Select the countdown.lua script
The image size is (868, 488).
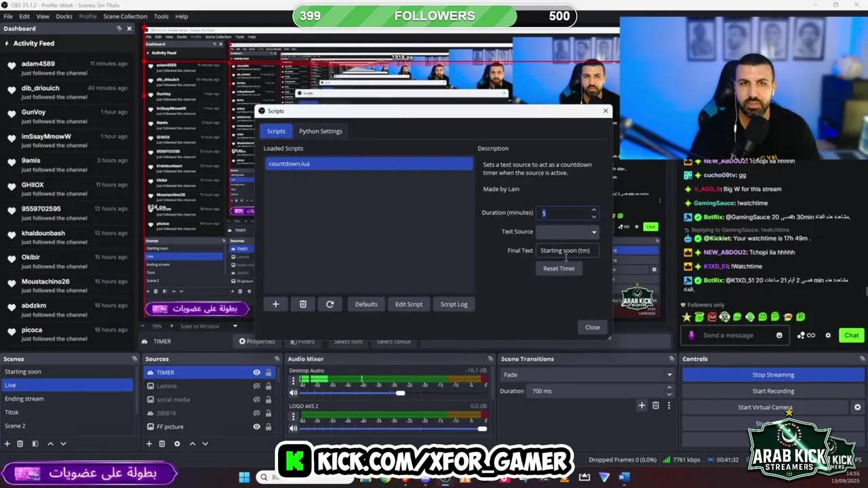[x=370, y=164]
